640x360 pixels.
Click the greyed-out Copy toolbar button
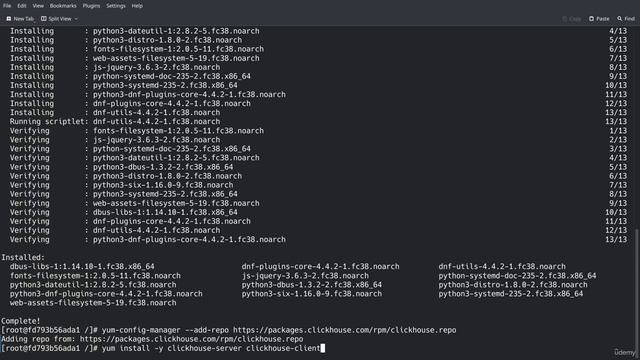571,19
